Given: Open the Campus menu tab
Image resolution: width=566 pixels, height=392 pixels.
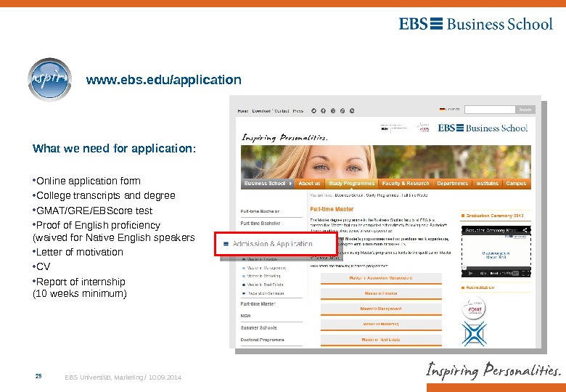Looking at the screenshot, I should tap(516, 184).
